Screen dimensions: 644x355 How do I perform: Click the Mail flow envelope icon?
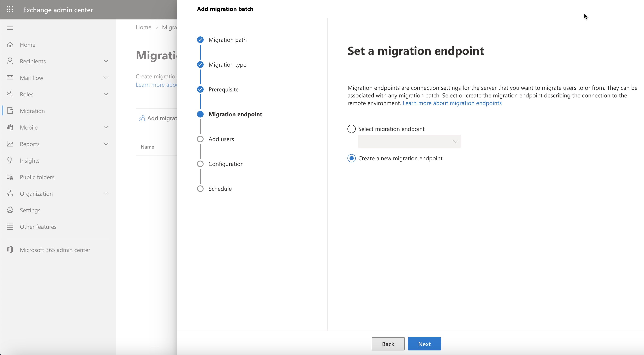10,78
